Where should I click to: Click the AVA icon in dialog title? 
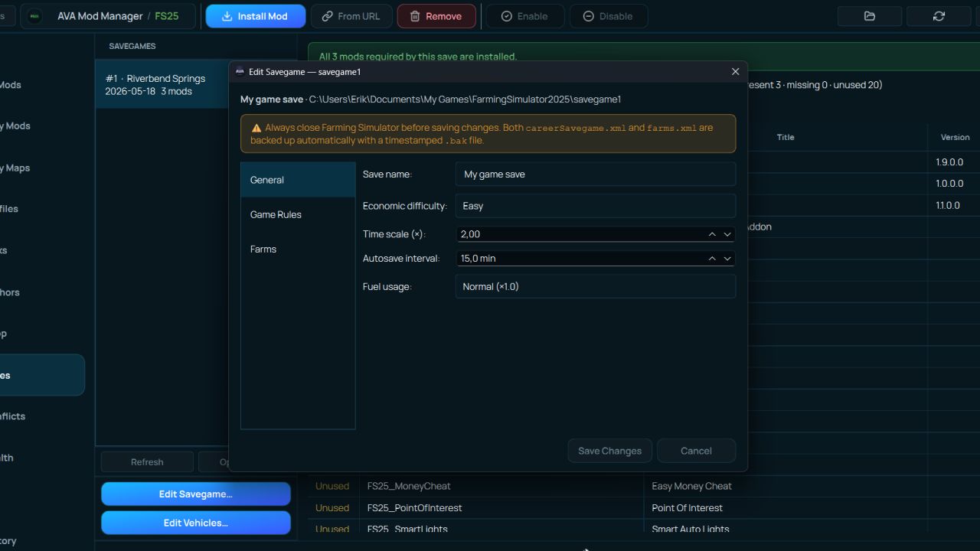pos(240,71)
